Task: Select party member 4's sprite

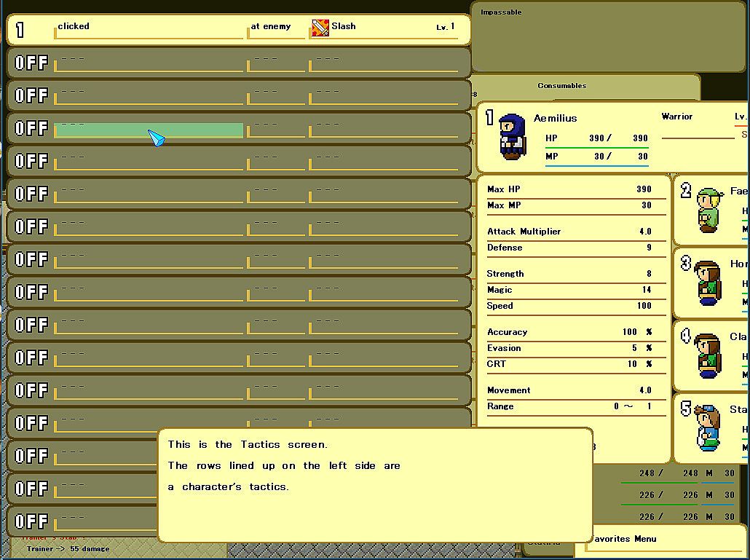Action: tap(708, 356)
